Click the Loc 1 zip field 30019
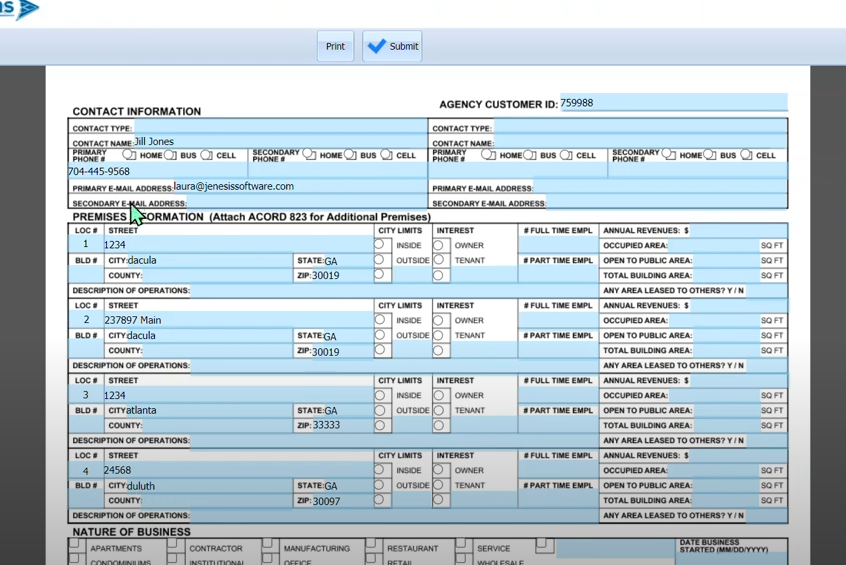Image resolution: width=846 pixels, height=565 pixels. coord(342,275)
